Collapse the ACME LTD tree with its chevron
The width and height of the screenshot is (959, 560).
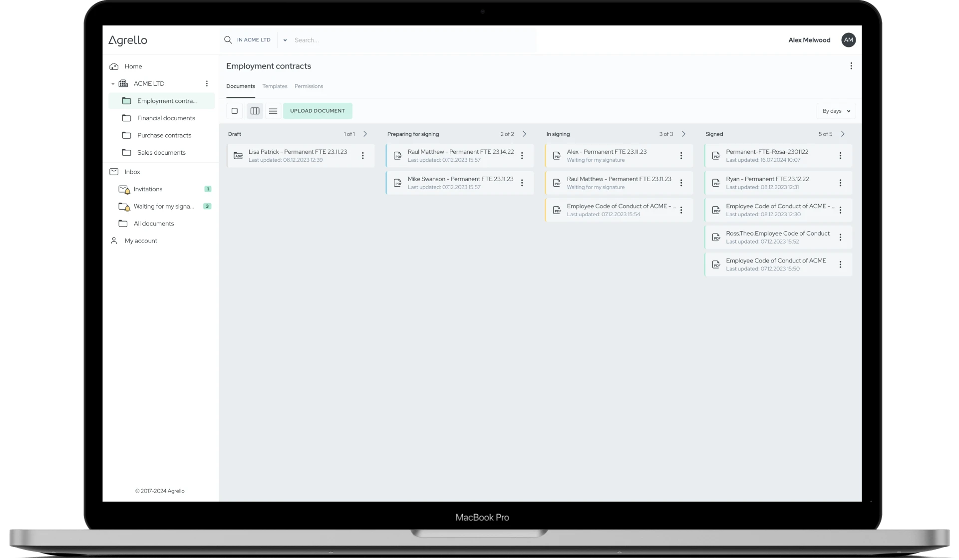112,83
